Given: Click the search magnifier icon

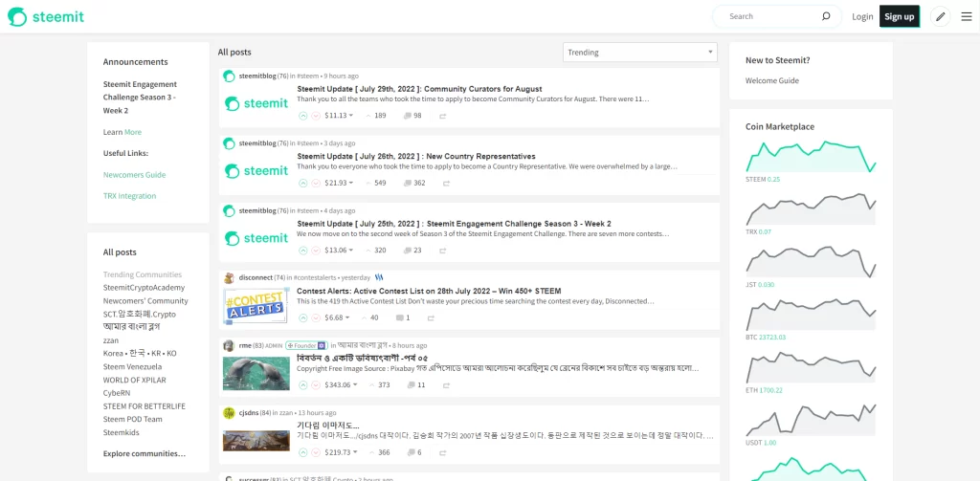Looking at the screenshot, I should tap(826, 16).
